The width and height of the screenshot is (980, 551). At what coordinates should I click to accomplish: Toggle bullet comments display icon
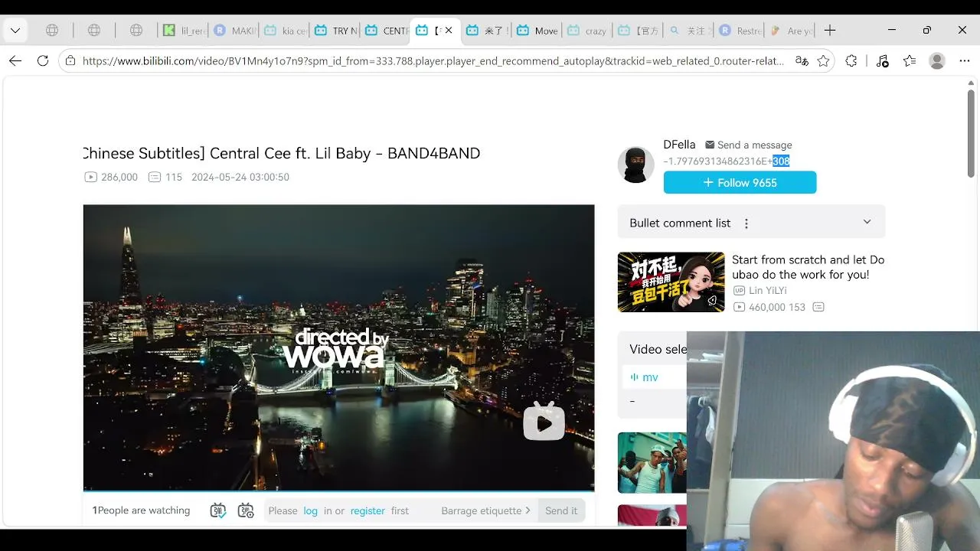pos(218,510)
